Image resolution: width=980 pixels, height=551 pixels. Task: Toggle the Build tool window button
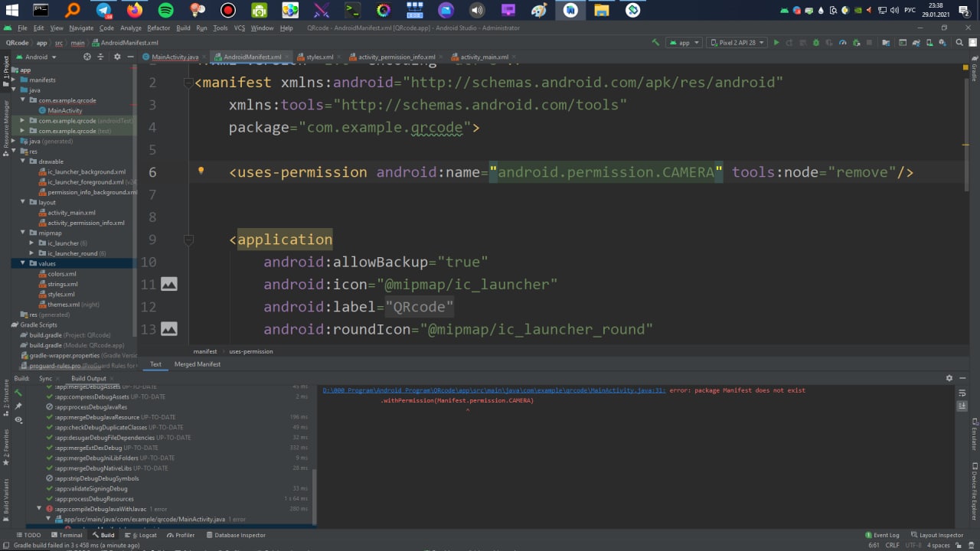pyautogui.click(x=103, y=535)
